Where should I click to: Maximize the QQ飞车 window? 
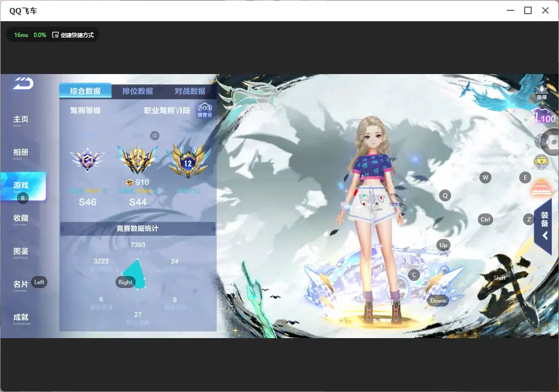(x=528, y=11)
